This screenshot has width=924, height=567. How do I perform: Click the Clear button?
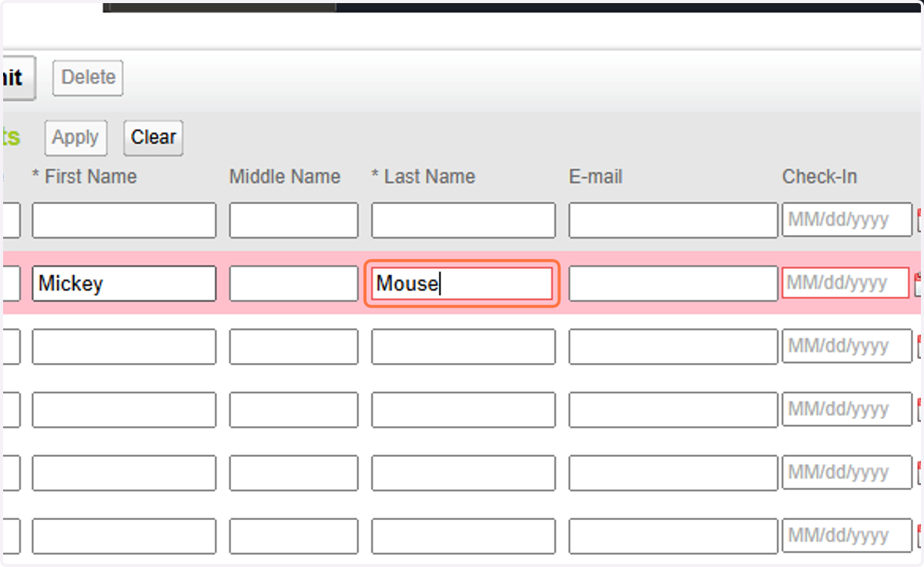coord(153,138)
